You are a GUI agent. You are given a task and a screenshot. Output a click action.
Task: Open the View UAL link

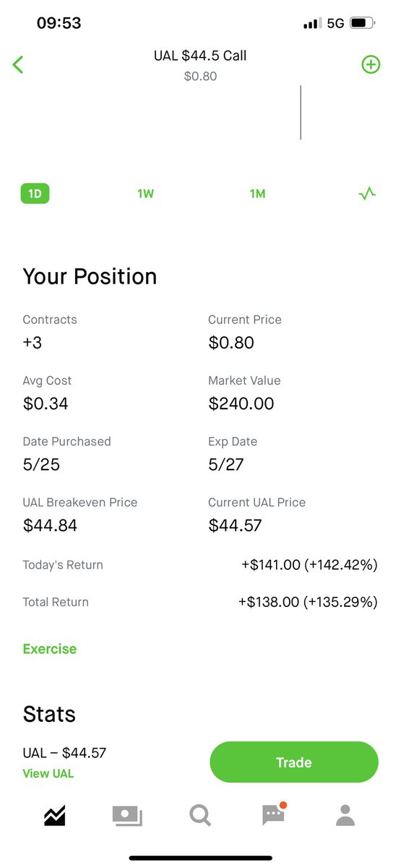(x=48, y=773)
